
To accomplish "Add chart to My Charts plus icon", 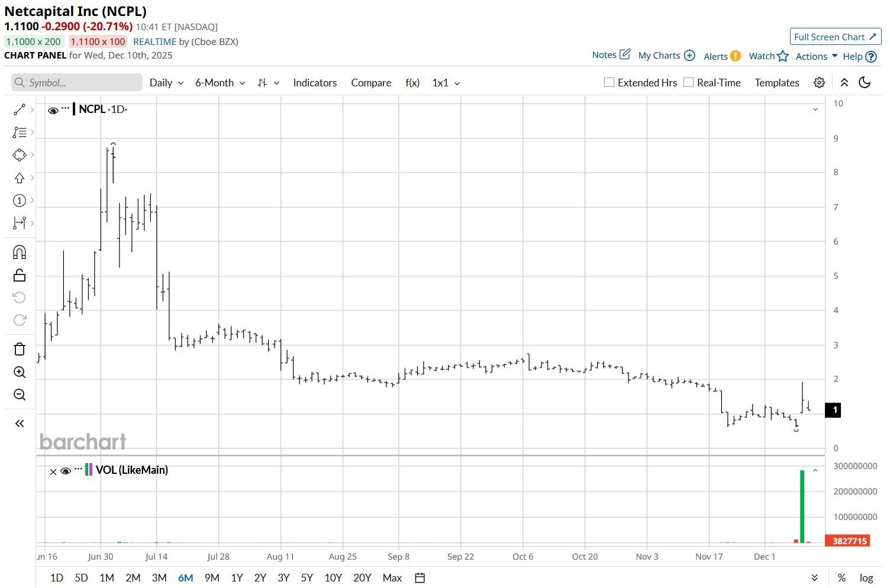I will (x=689, y=56).
